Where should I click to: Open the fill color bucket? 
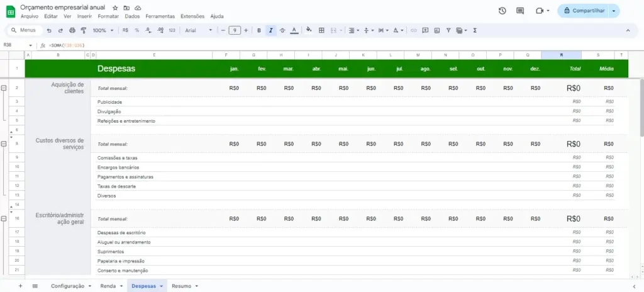pos(309,30)
